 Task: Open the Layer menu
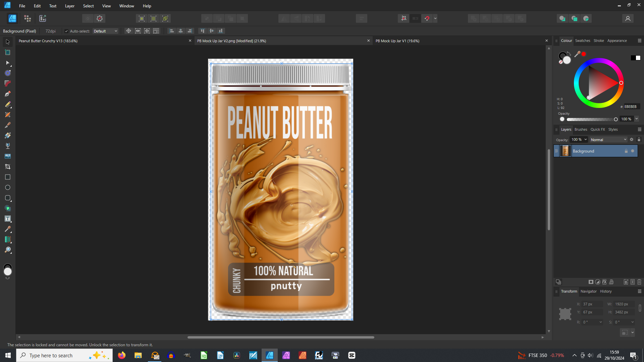[70, 6]
